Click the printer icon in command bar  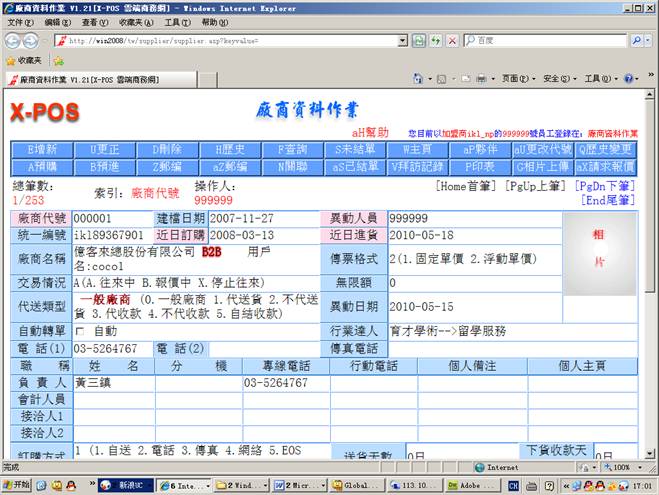(x=481, y=79)
